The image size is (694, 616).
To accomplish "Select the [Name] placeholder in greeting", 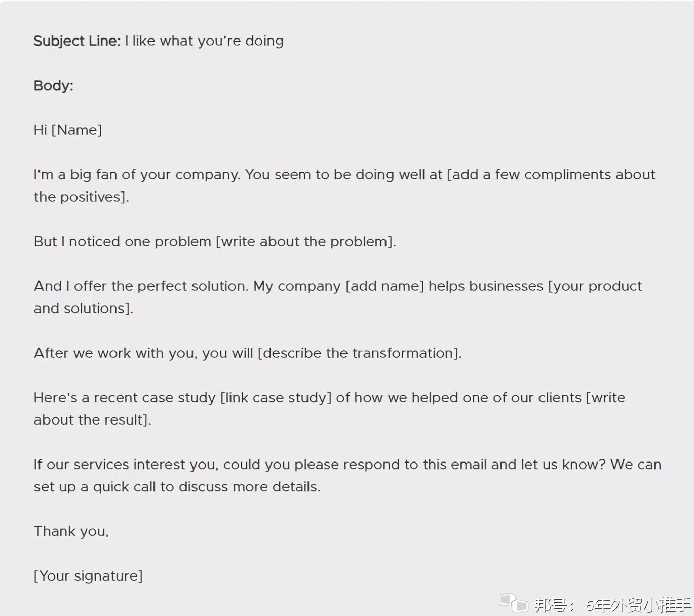I will tap(76, 130).
